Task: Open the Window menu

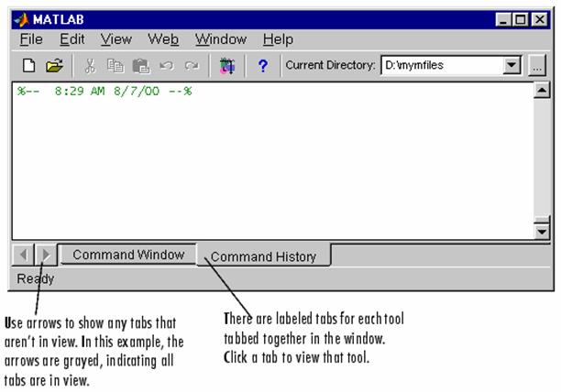Action: click(220, 39)
